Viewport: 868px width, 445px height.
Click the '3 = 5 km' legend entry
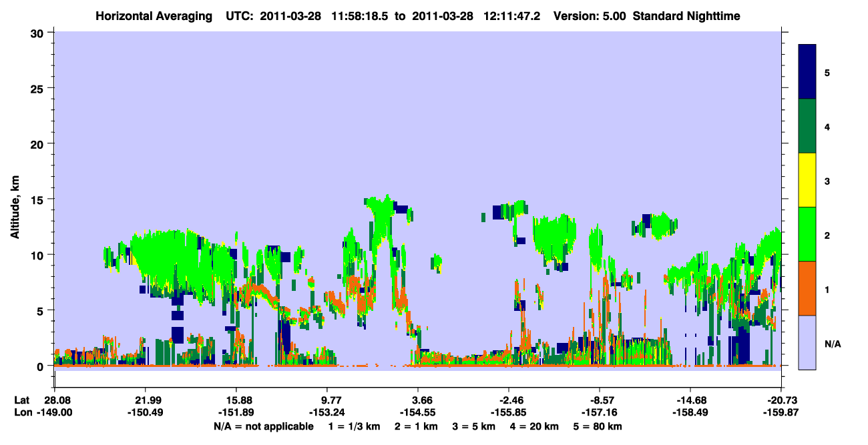coord(474,426)
